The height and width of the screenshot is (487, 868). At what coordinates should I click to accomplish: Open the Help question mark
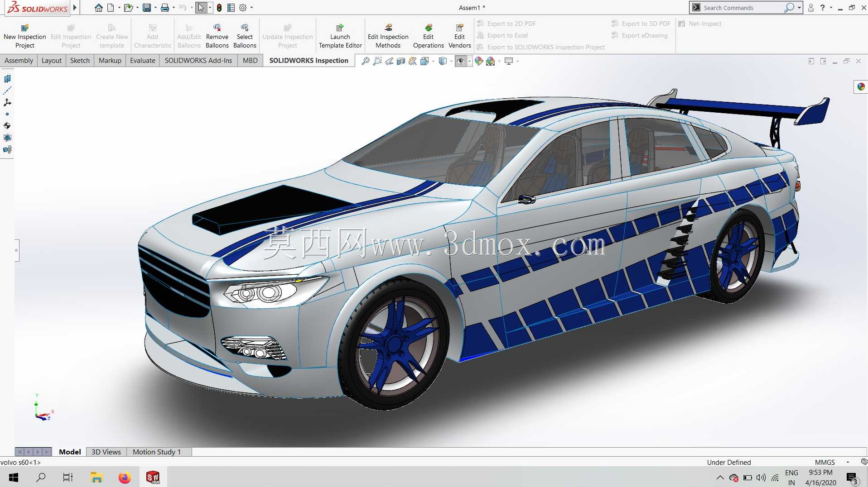point(822,8)
